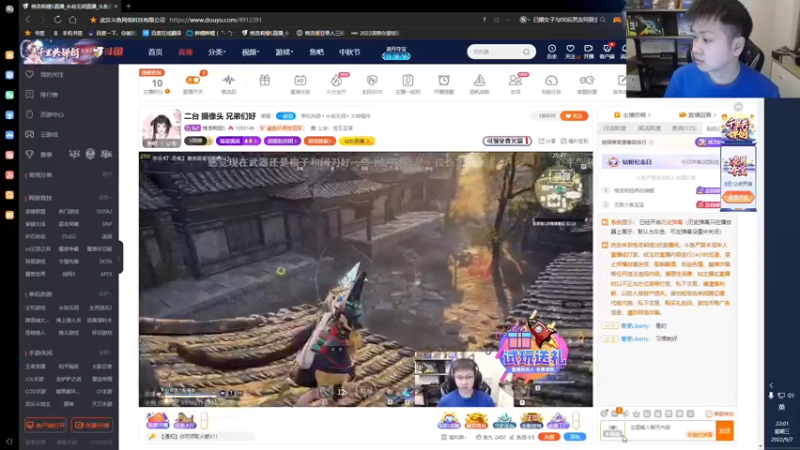The image size is (800, 450).
Task: Expand the 视频 dropdown in navigation
Action: tap(250, 52)
